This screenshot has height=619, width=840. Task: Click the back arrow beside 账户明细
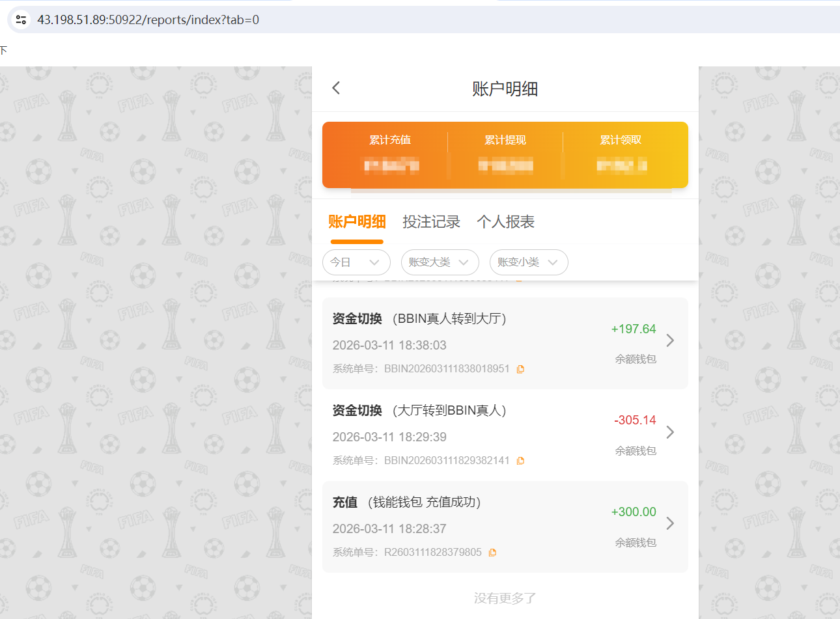[335, 87]
